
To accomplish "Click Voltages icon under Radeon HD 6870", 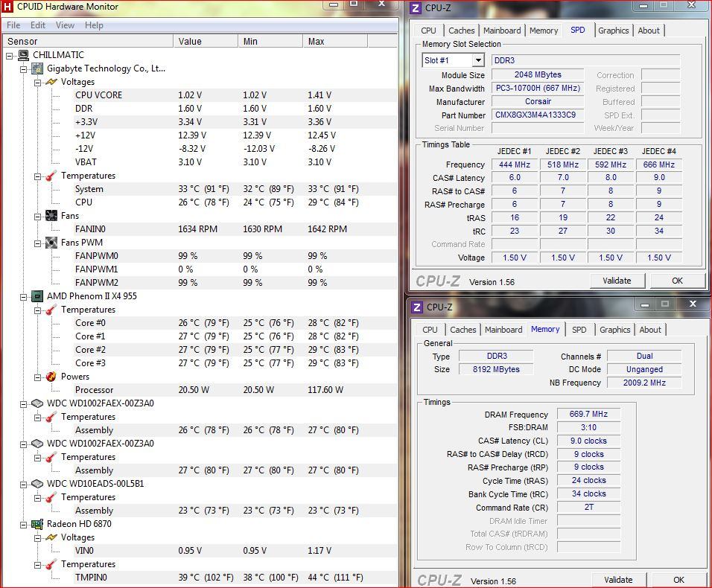I will (51, 537).
